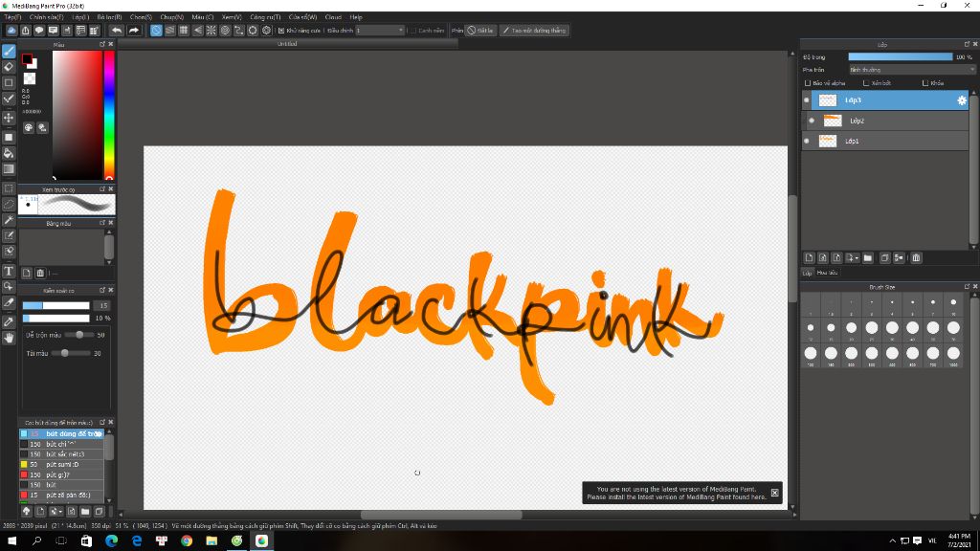The height and width of the screenshot is (551, 980).
Task: Click the Redo arrow in toolbar
Action: point(134,30)
